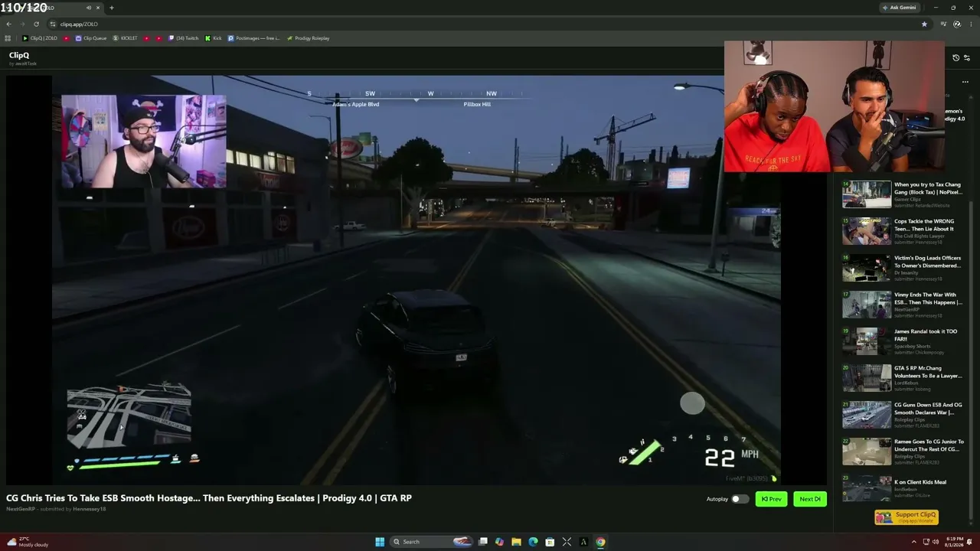Click the ClipQ logo title
The width and height of the screenshot is (980, 551).
(x=19, y=55)
